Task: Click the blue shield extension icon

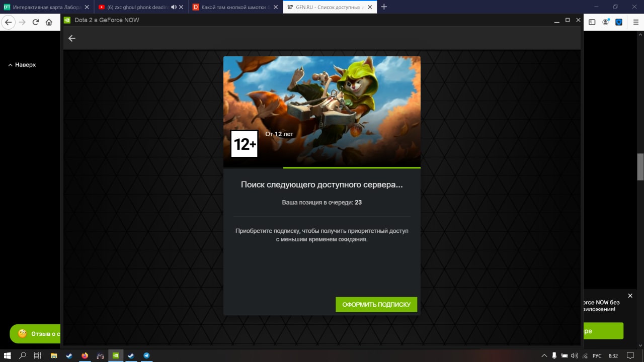Action: click(x=619, y=22)
